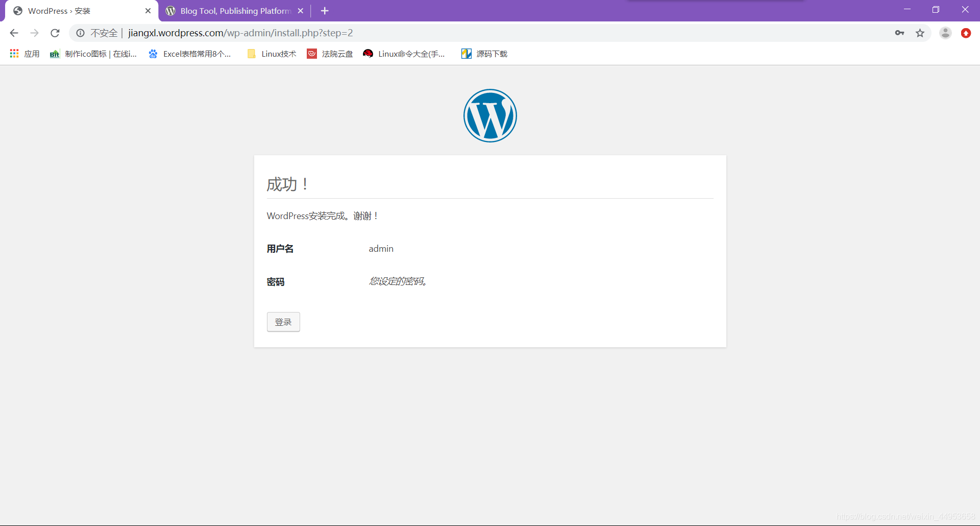This screenshot has height=526, width=980.
Task: Click the browser forward arrow
Action: (x=34, y=33)
